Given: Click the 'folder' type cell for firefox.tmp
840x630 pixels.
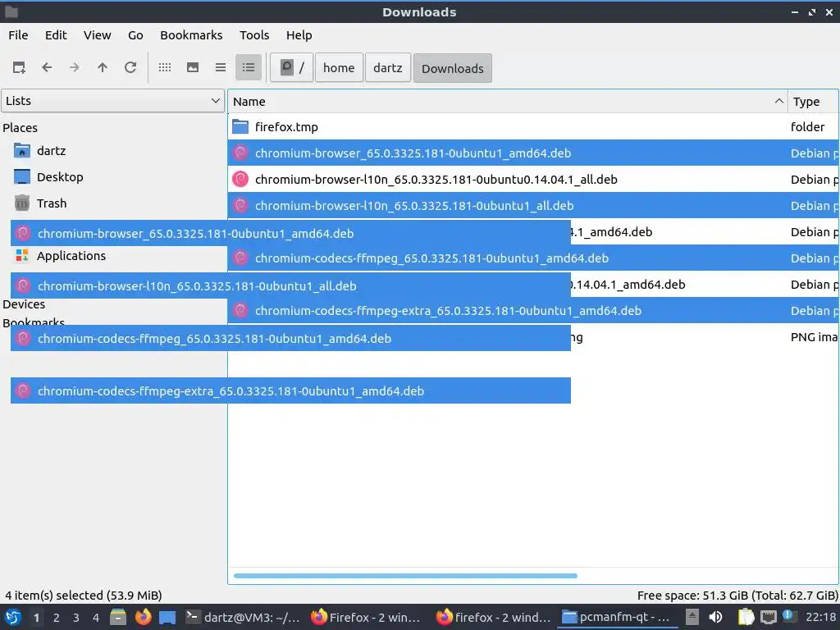Looking at the screenshot, I should (x=807, y=127).
